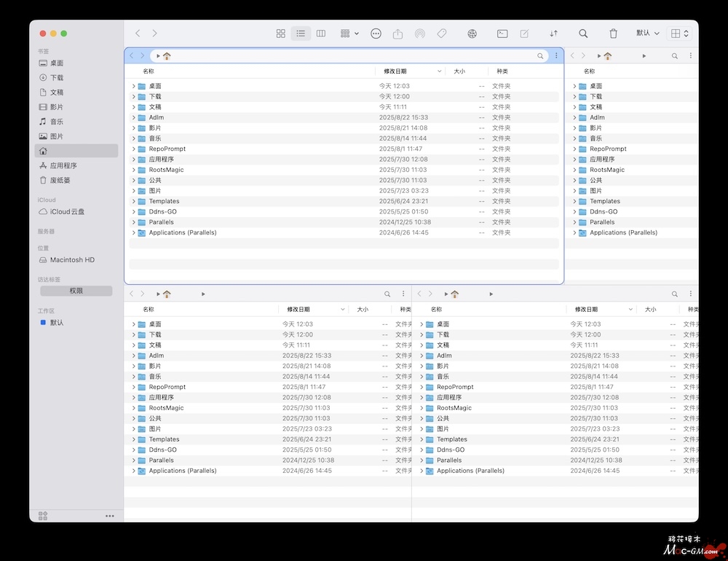Open bottom-right pane vertical dots menu
Image resolution: width=728 pixels, height=561 pixels.
690,294
